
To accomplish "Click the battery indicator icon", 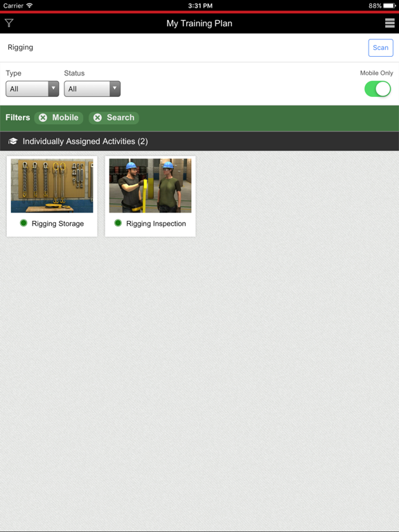I will [389, 6].
